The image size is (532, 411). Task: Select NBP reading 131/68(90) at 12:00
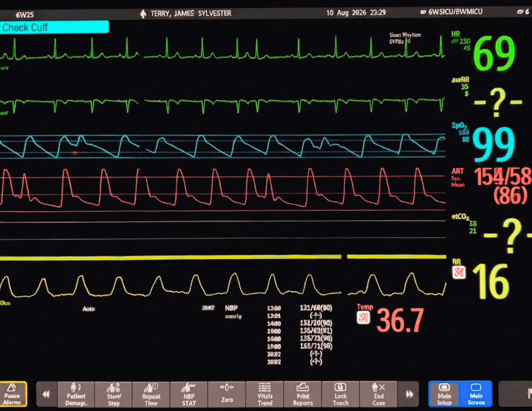316,308
